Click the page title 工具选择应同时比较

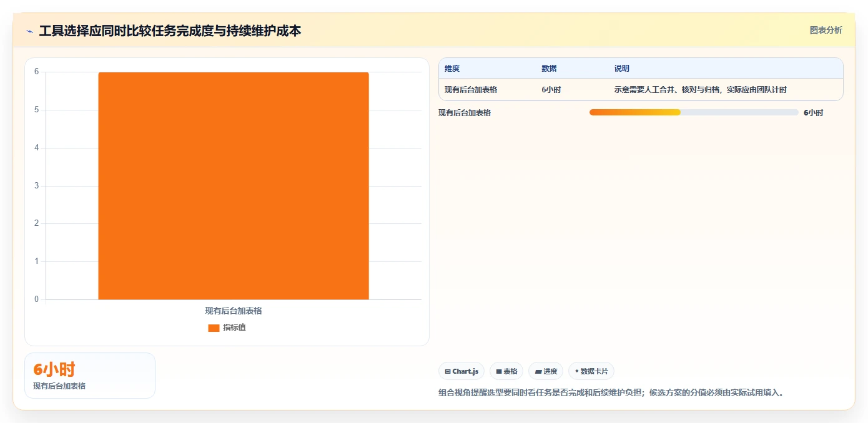tap(170, 31)
